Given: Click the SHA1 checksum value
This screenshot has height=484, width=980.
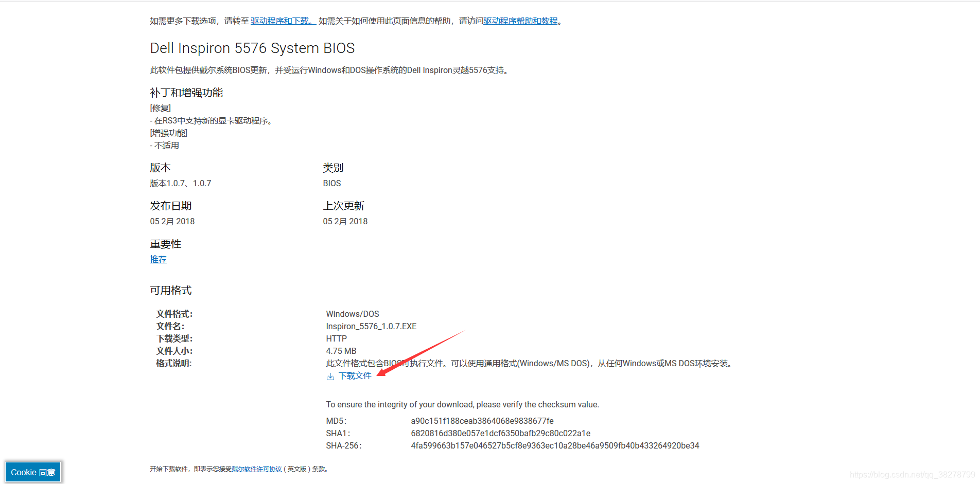Looking at the screenshot, I should (500, 434).
